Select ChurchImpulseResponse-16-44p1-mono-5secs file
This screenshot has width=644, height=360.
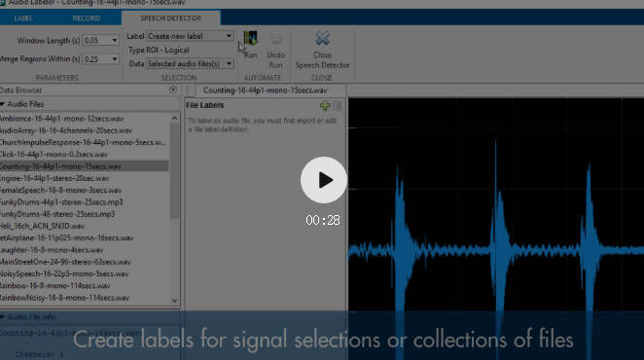pos(82,142)
